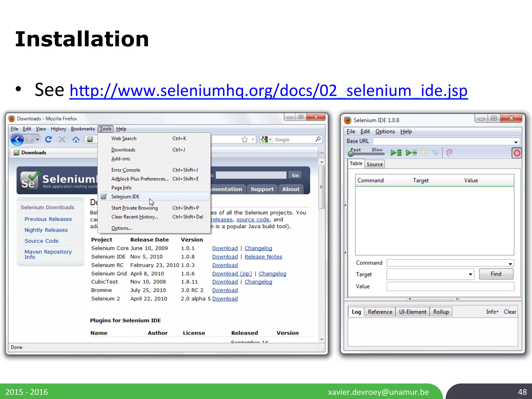Screen dimensions: 532x399
Task: Download Selenium IDE 1.0.8
Action: coord(225,257)
